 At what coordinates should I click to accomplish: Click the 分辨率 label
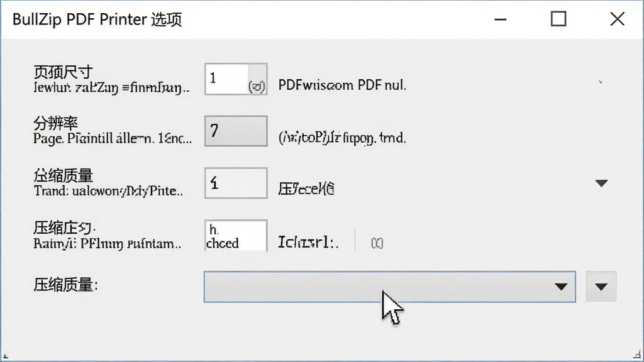tap(55, 123)
